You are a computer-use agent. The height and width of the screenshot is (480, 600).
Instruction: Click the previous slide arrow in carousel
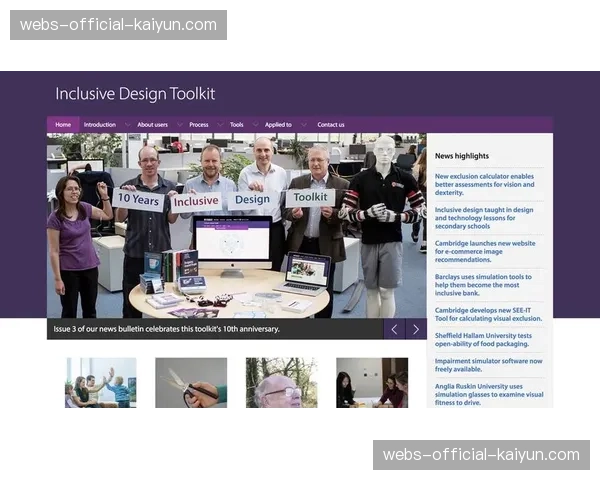394,329
